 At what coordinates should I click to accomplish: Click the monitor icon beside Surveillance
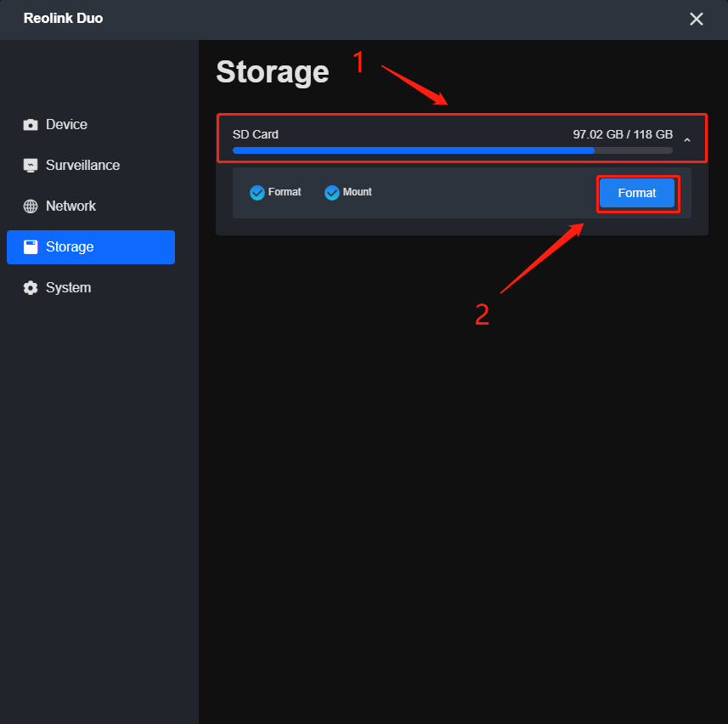[x=31, y=166]
